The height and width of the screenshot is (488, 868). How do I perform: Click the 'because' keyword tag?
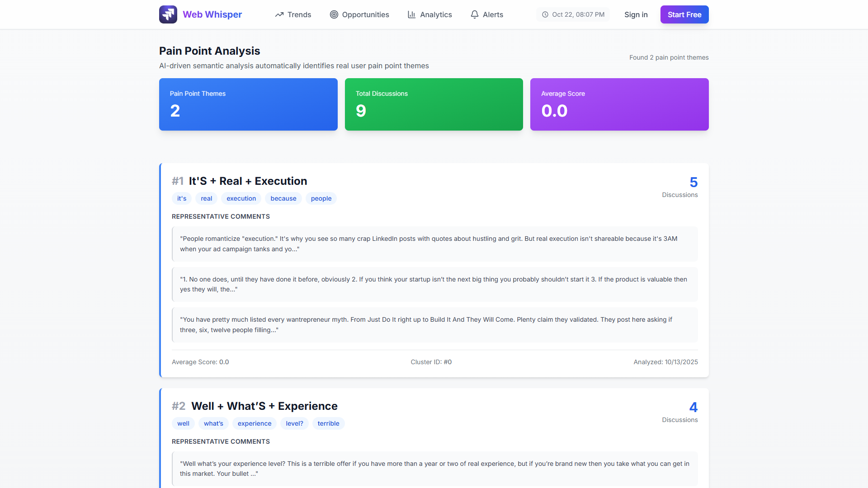pos(283,198)
